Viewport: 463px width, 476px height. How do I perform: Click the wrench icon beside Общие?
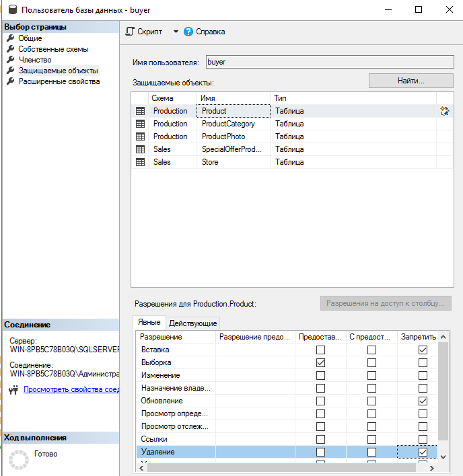coord(11,38)
